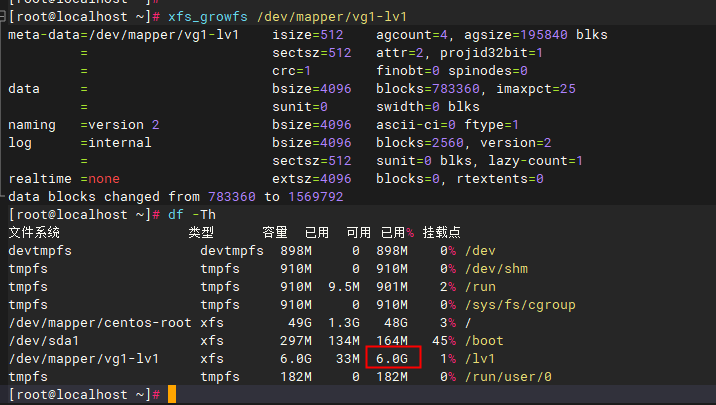
Task: Click the /dev/mapper/vg1-lv1 argument on command line
Action: [x=332, y=17]
